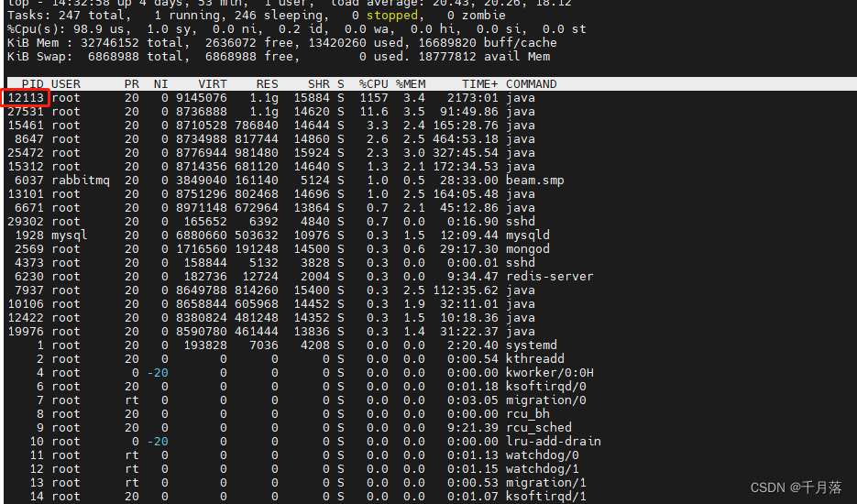The width and height of the screenshot is (857, 504).
Task: Click PID 6037 in the list
Action: pos(29,181)
